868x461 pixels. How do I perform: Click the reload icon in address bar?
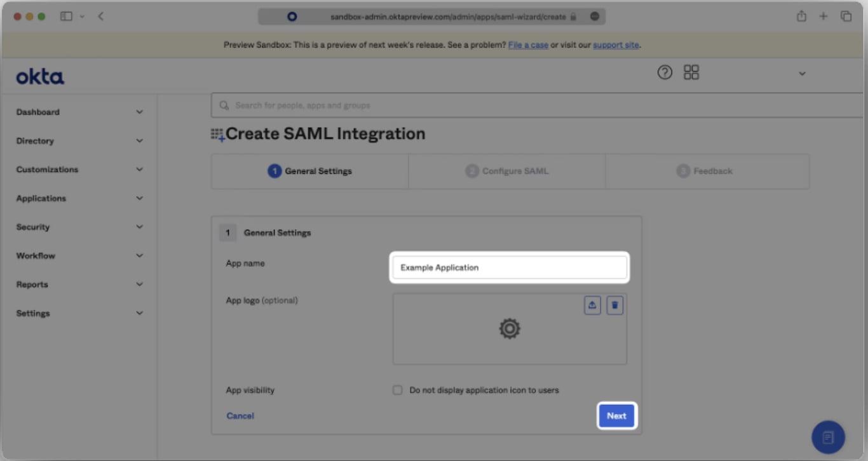[595, 17]
